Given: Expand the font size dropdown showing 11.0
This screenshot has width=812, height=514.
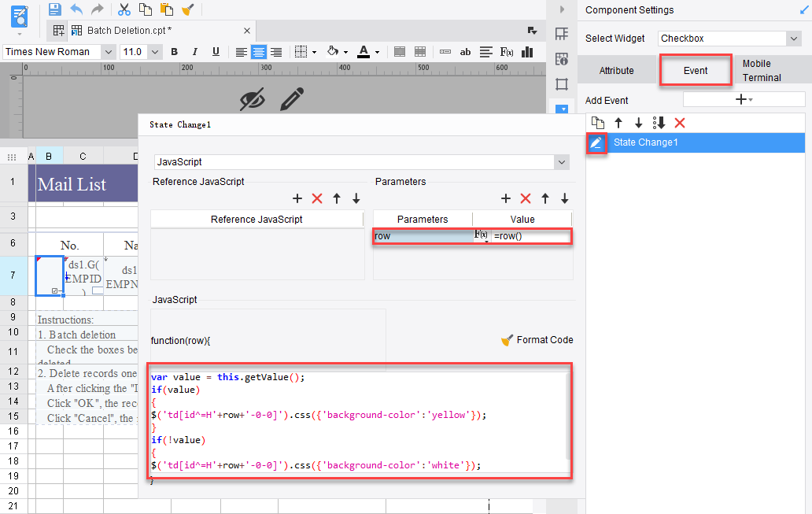Looking at the screenshot, I should [154, 51].
